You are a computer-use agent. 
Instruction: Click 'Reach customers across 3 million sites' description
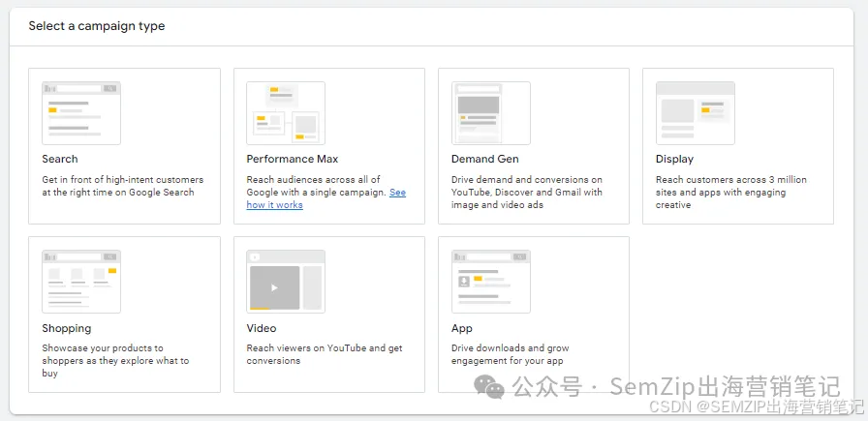click(731, 192)
